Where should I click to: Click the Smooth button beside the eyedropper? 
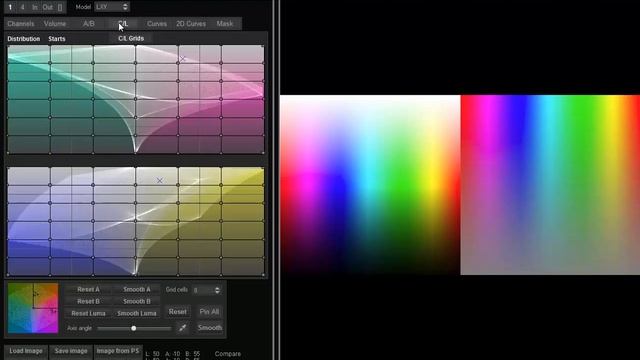(210, 328)
